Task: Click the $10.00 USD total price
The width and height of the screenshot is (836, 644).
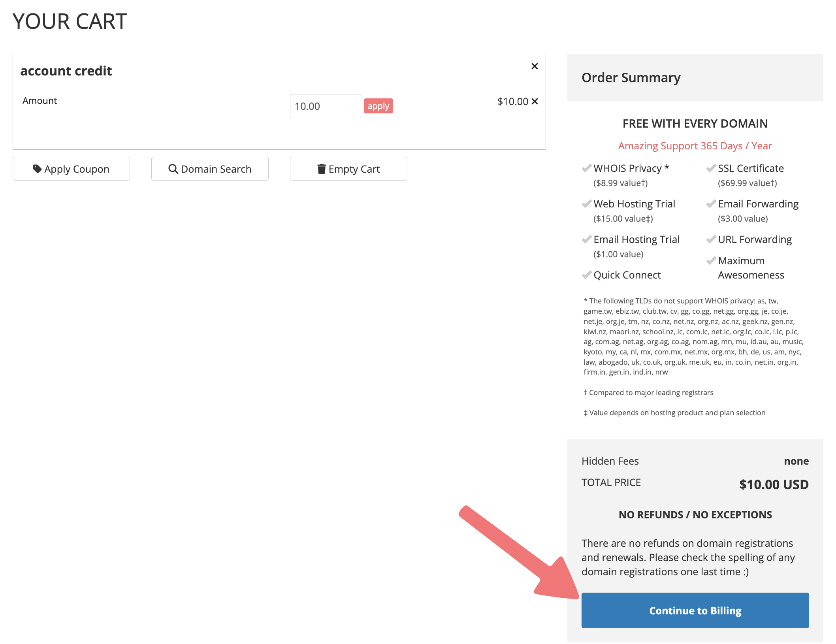Action: (774, 484)
